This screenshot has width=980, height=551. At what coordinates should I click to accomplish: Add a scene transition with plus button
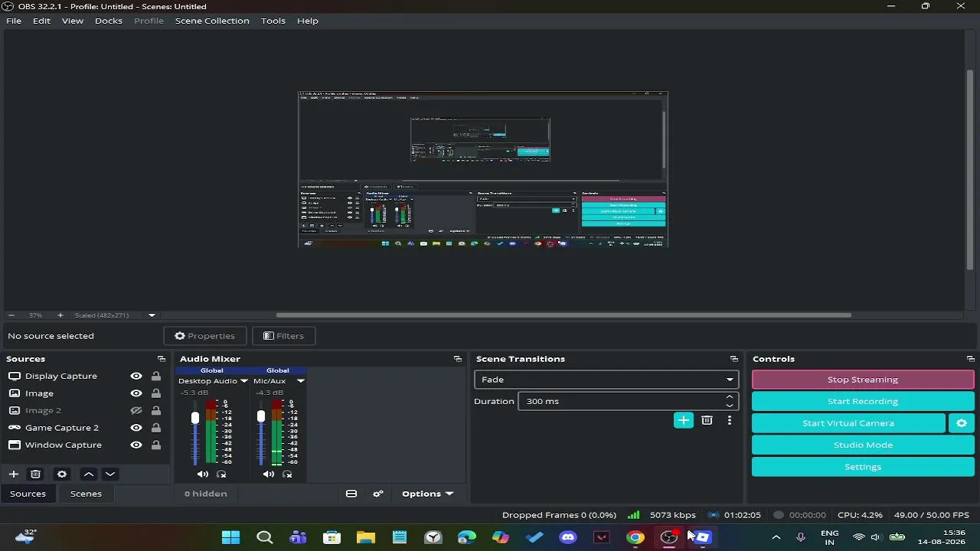coord(684,420)
